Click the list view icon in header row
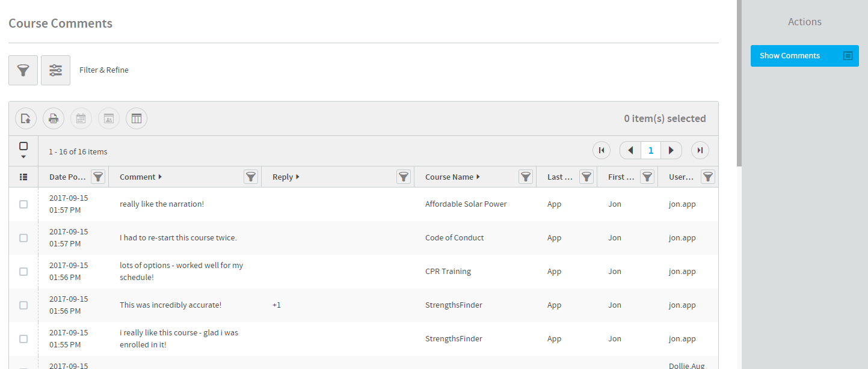 (23, 177)
